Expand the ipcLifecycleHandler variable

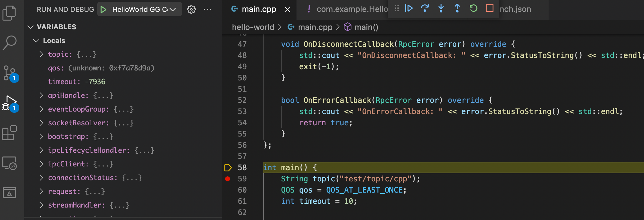pos(41,151)
